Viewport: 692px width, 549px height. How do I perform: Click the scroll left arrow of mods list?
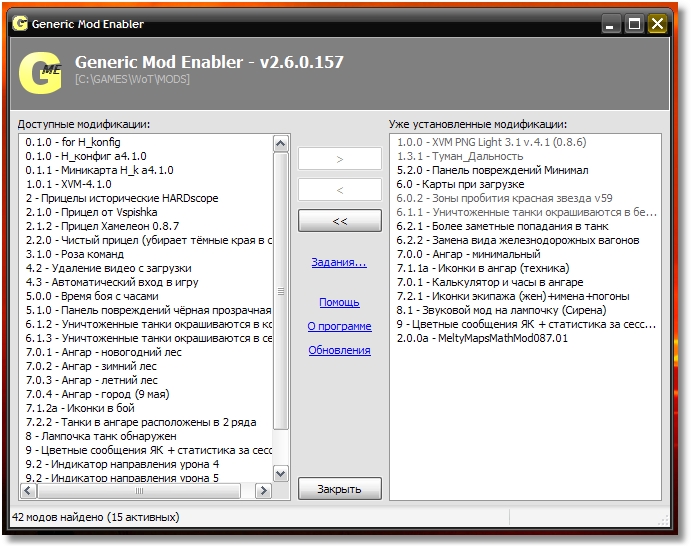[x=28, y=490]
